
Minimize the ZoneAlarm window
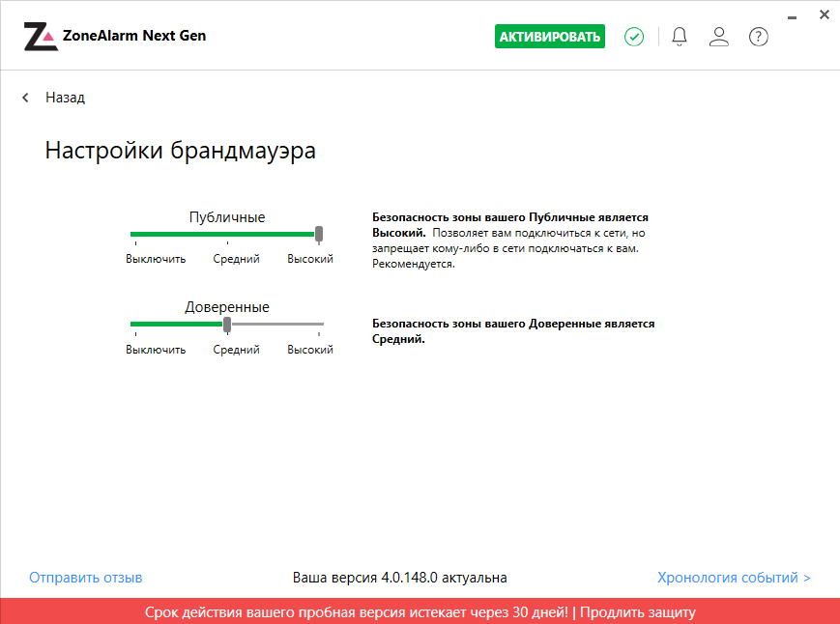tap(792, 17)
